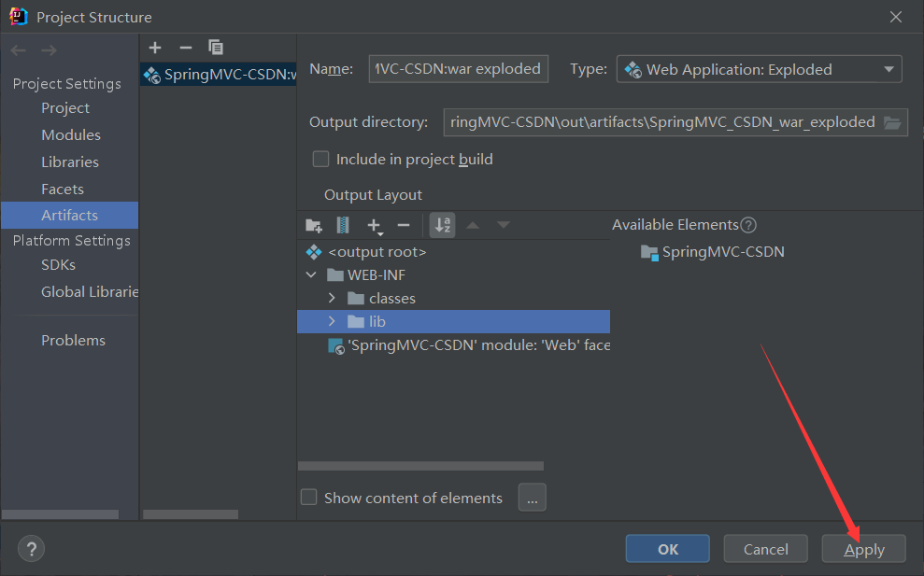The height and width of the screenshot is (576, 924).
Task: Collapse the WEB-INF folder node
Action: (x=311, y=274)
